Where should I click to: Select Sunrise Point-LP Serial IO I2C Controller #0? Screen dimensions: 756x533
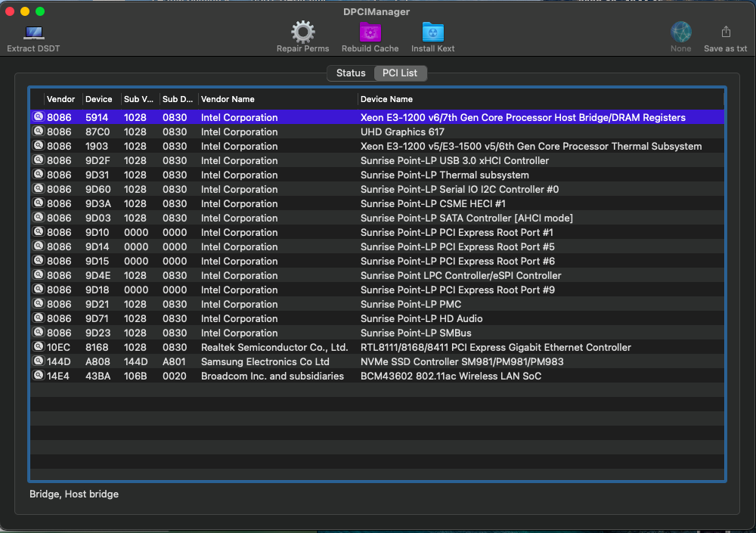click(x=460, y=189)
